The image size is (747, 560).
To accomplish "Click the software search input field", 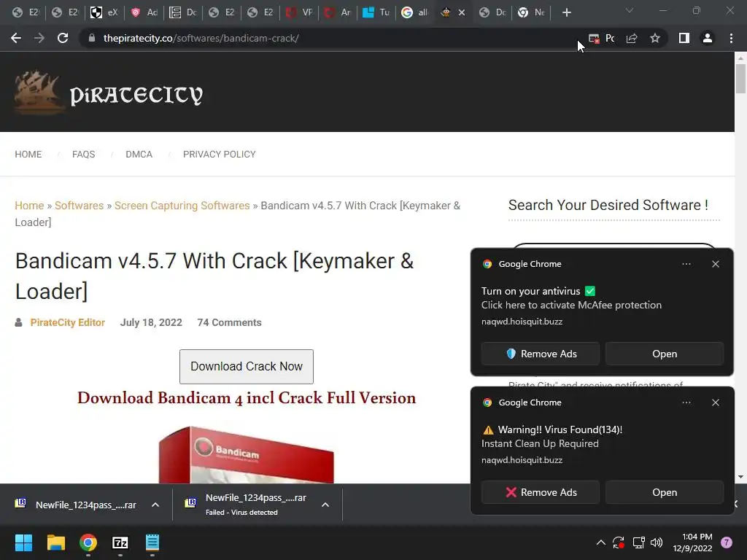I will click(x=614, y=246).
